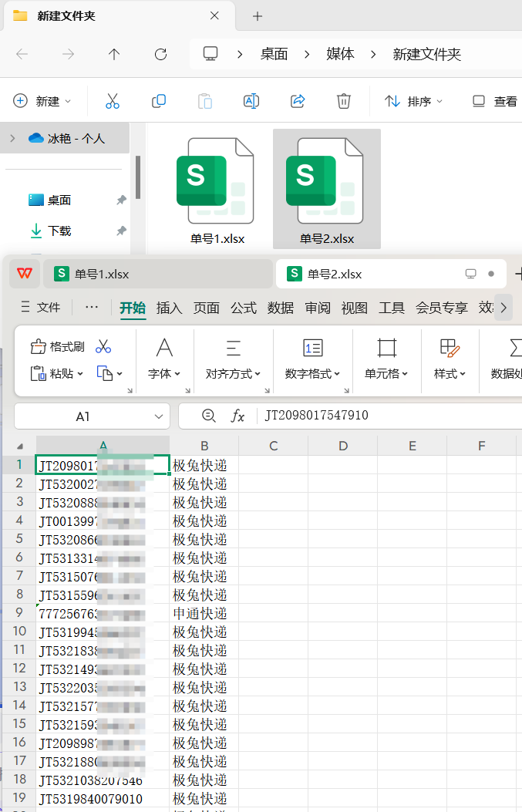Open the 排序 sort dropdown
Screen dimensions: 522x812
[414, 101]
